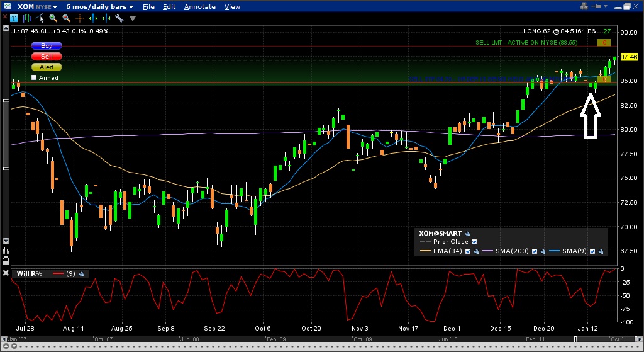This screenshot has width=644, height=352.
Task: Click the XOM@SMART legend title
Action: tap(440, 234)
